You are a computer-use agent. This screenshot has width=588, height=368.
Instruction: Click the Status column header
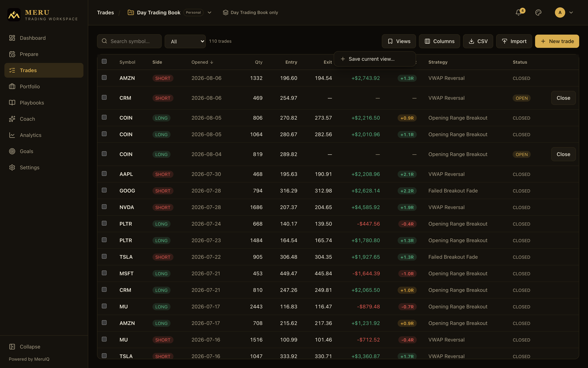[x=520, y=62]
